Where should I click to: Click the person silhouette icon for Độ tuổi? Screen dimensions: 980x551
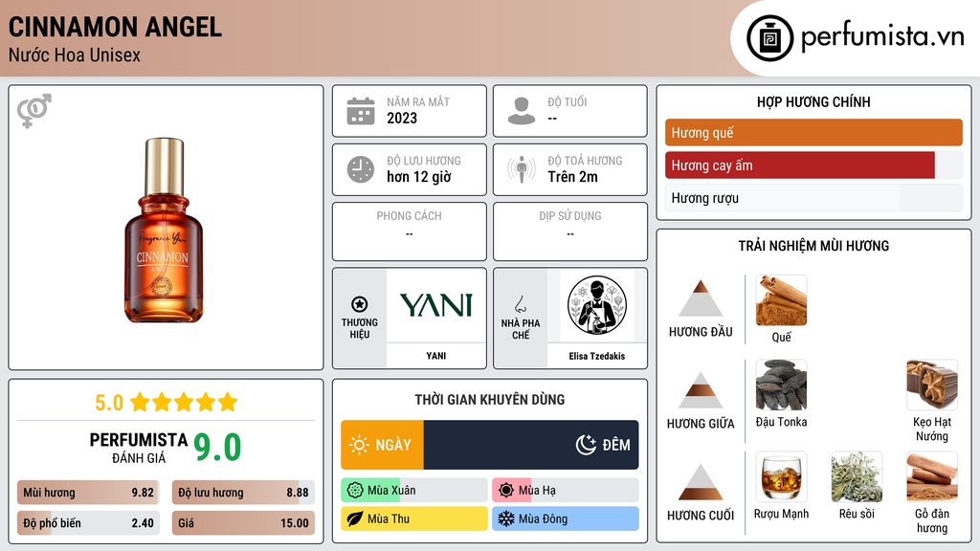(522, 111)
